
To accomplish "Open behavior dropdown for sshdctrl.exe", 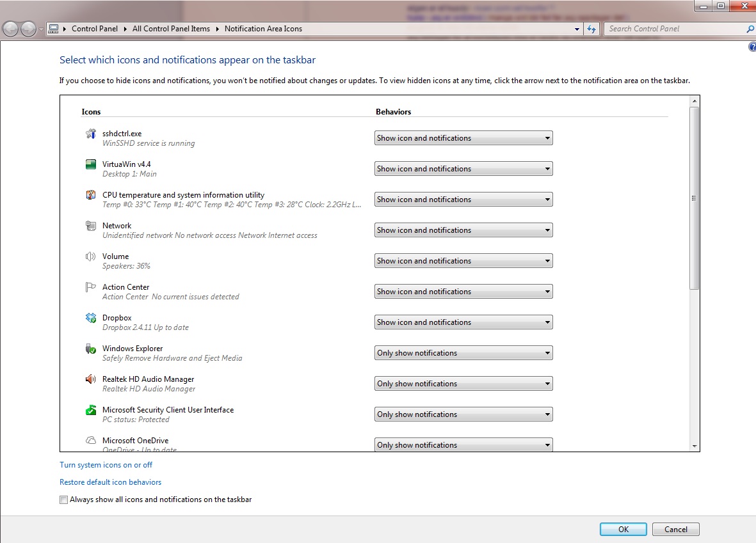I will [x=463, y=138].
